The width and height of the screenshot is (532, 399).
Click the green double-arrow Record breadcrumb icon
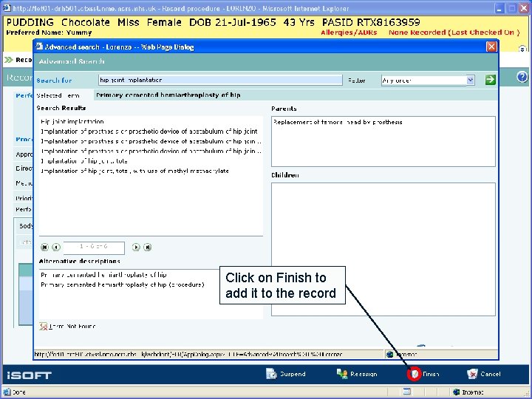8,60
